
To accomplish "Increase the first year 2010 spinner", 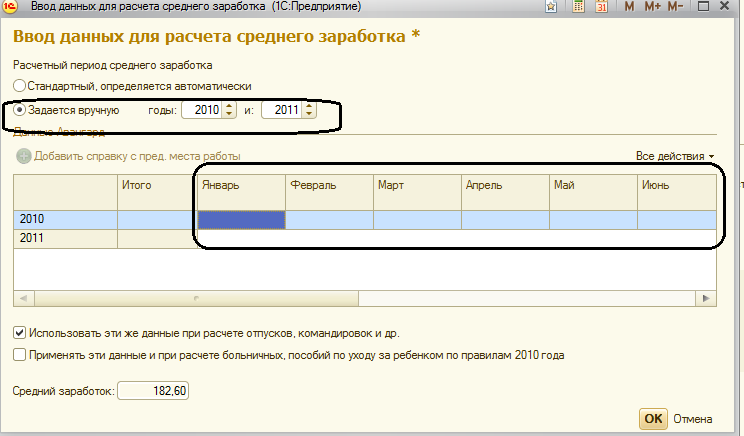I will pyautogui.click(x=229, y=106).
